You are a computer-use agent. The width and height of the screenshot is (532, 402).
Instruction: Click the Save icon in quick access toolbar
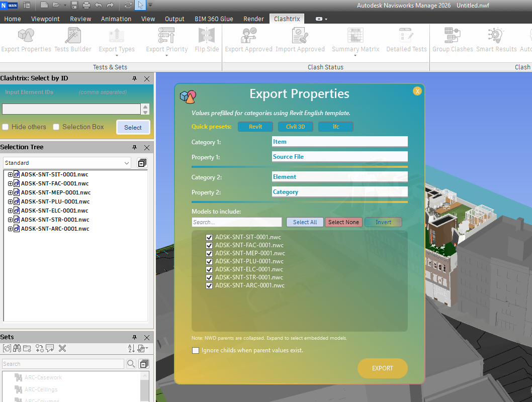pyautogui.click(x=74, y=6)
